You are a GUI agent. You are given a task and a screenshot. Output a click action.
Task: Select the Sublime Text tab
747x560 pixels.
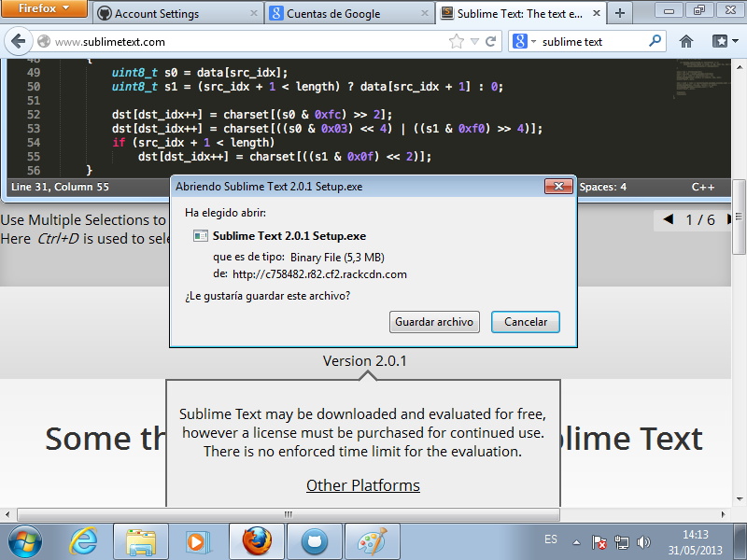(x=519, y=14)
